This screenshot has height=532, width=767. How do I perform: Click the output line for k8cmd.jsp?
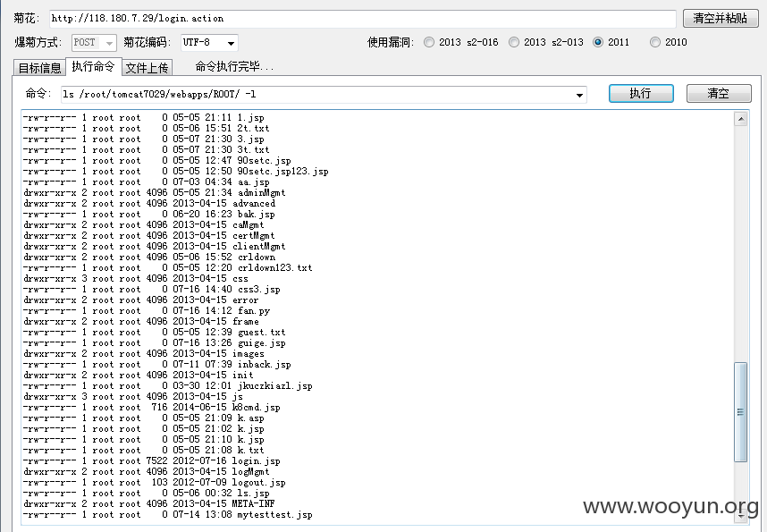(x=151, y=409)
